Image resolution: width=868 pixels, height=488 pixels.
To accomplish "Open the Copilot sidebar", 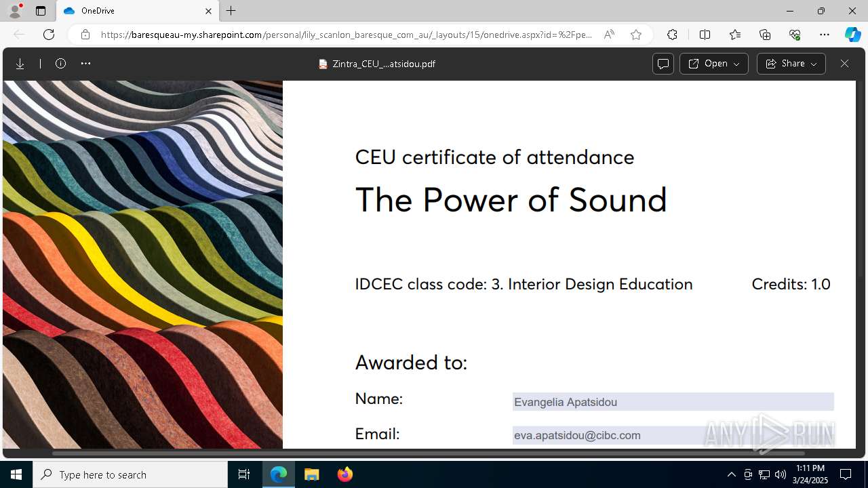I will (x=852, y=35).
